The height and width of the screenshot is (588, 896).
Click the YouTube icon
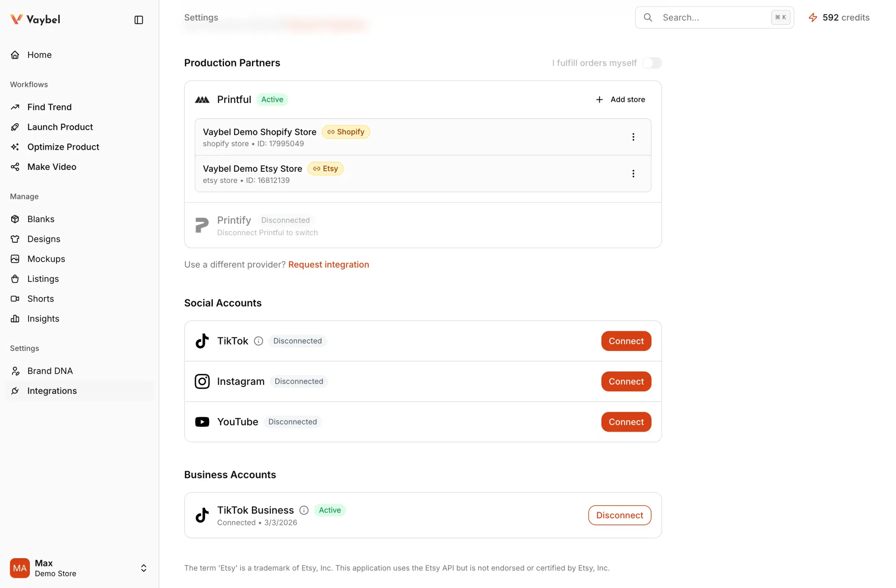pos(202,421)
